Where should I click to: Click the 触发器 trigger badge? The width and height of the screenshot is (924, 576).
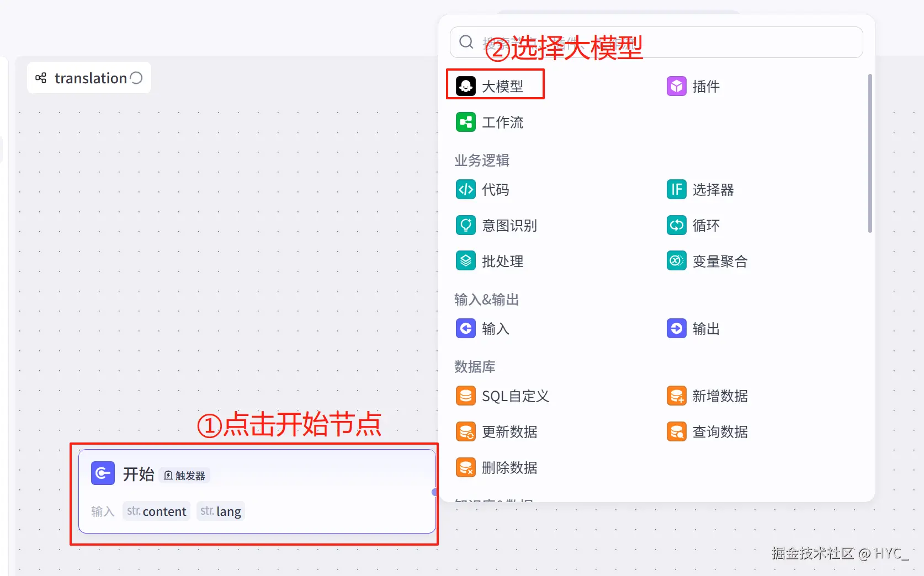pos(184,475)
